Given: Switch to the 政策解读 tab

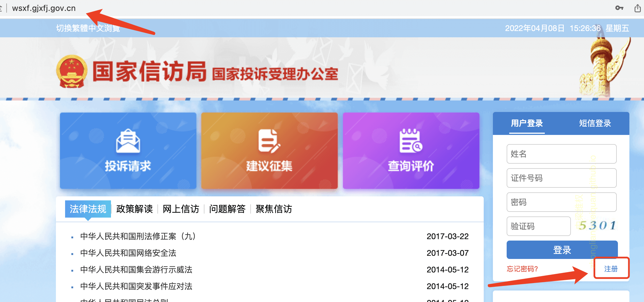Looking at the screenshot, I should (x=134, y=209).
